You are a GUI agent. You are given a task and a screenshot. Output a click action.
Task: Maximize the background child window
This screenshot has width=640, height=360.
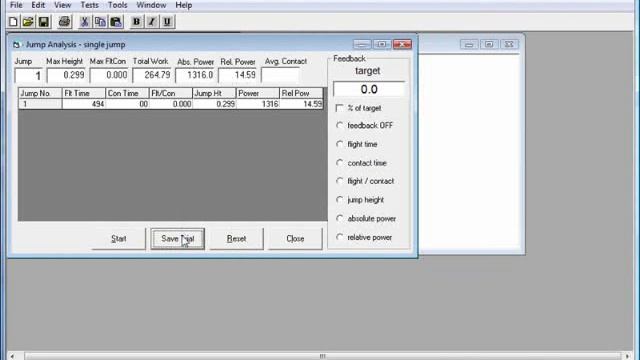point(489,44)
